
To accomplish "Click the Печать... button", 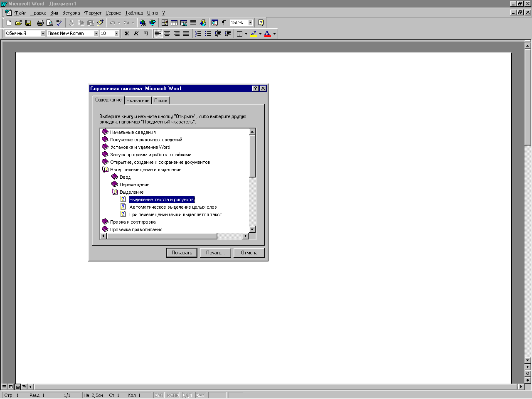I will [215, 253].
